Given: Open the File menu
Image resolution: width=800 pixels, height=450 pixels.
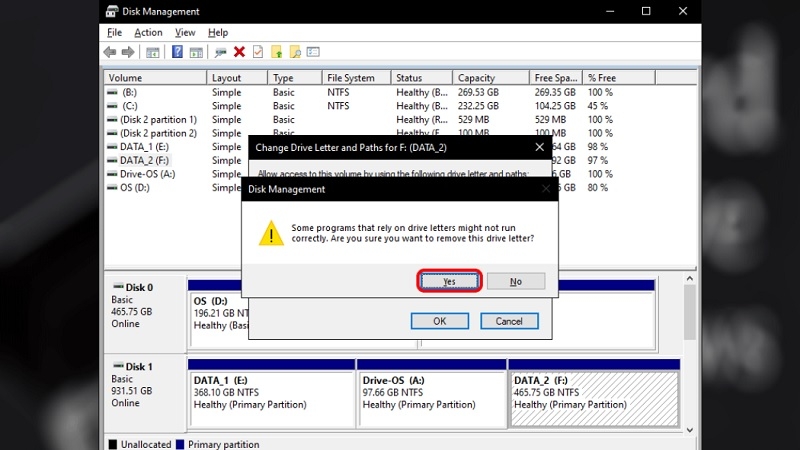Looking at the screenshot, I should pyautogui.click(x=114, y=33).
